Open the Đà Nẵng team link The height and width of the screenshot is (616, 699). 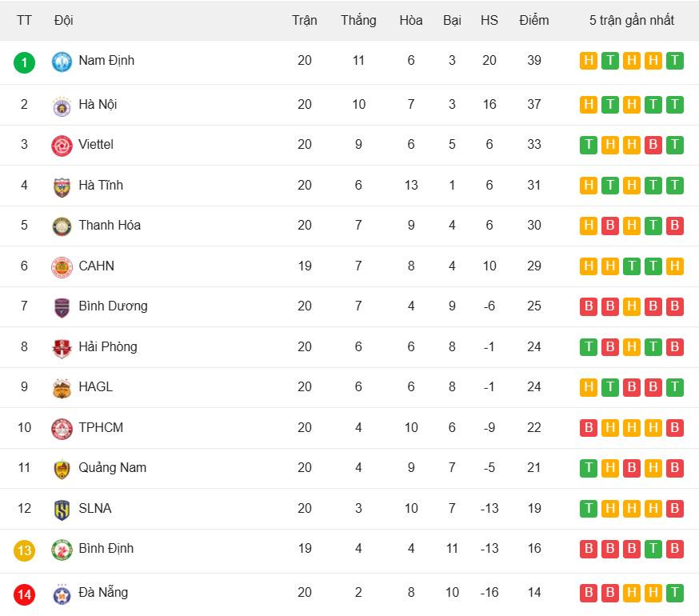pos(103,593)
